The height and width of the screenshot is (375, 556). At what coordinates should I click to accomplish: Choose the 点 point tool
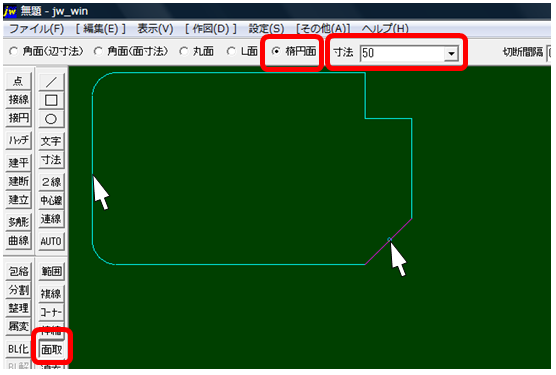[18, 81]
